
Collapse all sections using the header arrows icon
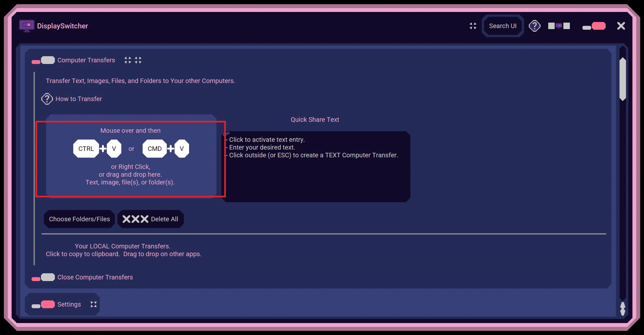[x=473, y=26]
